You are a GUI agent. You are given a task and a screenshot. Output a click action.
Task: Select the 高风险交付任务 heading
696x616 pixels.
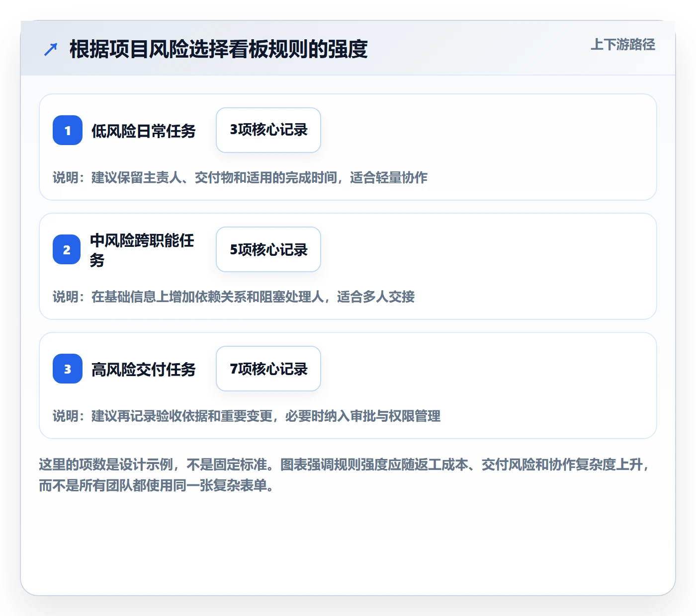(x=144, y=370)
